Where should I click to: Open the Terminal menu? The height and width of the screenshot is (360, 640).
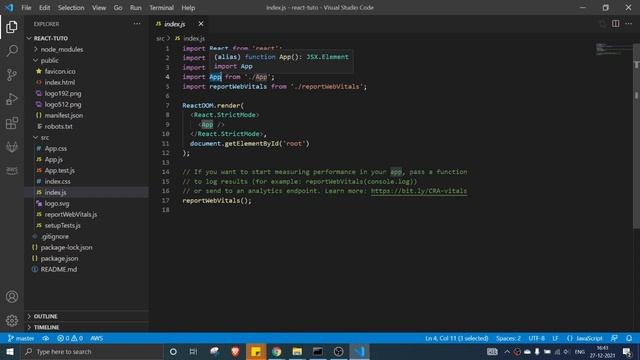tap(161, 8)
